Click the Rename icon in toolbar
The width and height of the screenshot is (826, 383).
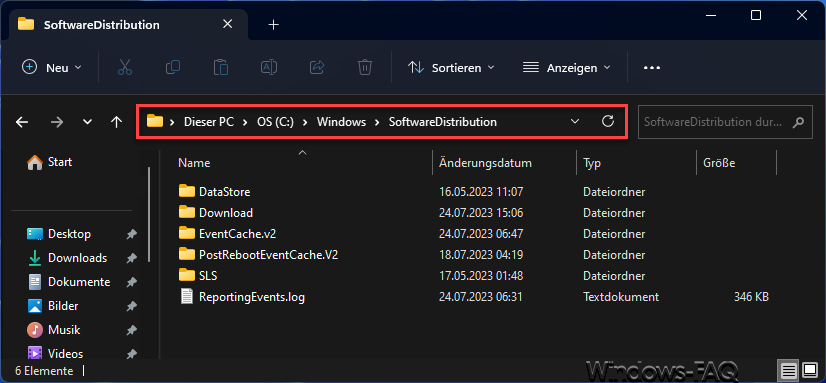coord(269,67)
